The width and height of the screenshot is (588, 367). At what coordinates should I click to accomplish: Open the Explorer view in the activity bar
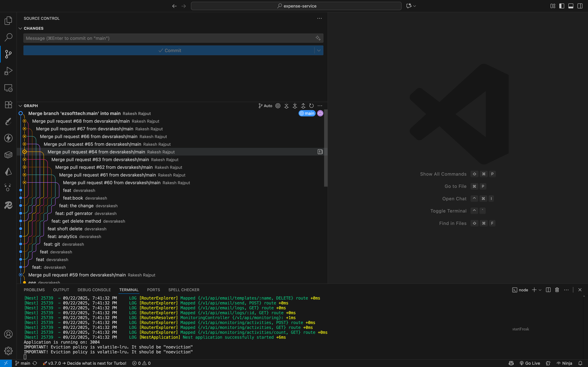[8, 21]
